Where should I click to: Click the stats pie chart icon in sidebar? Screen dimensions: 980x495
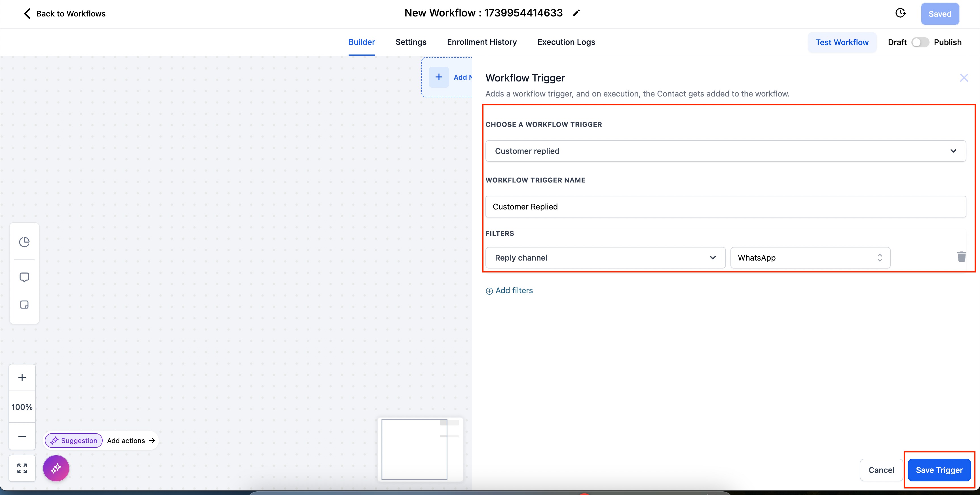pos(24,242)
